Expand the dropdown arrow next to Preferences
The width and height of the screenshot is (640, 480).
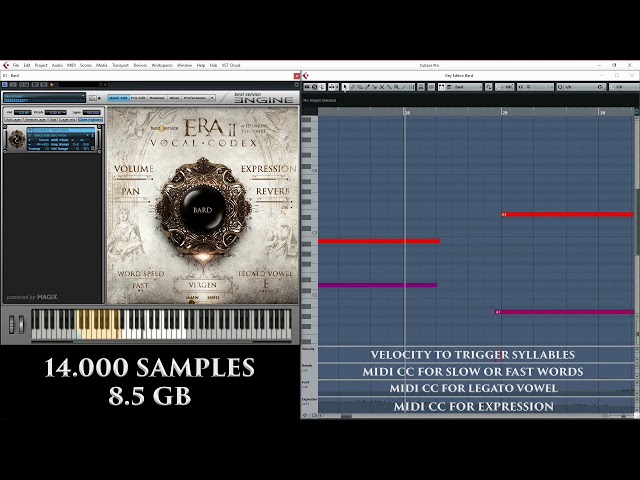point(212,98)
